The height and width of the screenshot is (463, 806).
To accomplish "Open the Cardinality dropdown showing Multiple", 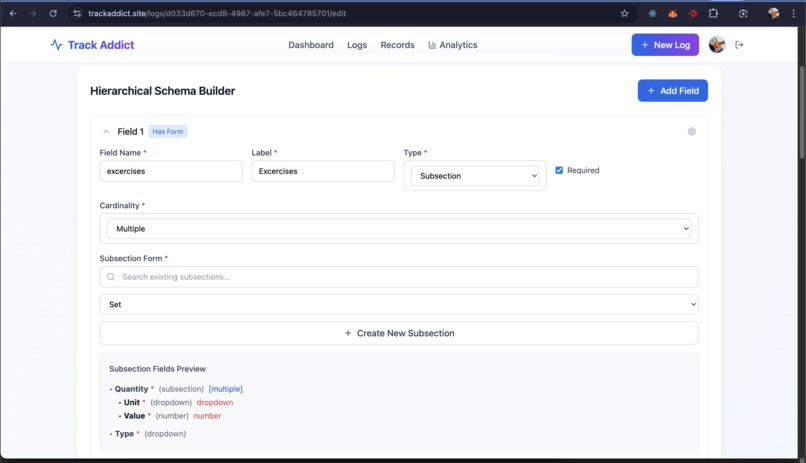I will (398, 229).
